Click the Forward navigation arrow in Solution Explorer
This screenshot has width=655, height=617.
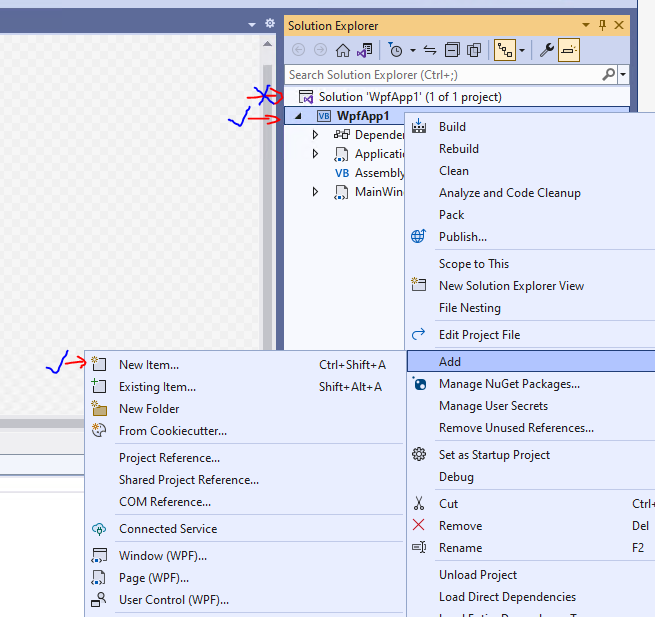click(320, 50)
